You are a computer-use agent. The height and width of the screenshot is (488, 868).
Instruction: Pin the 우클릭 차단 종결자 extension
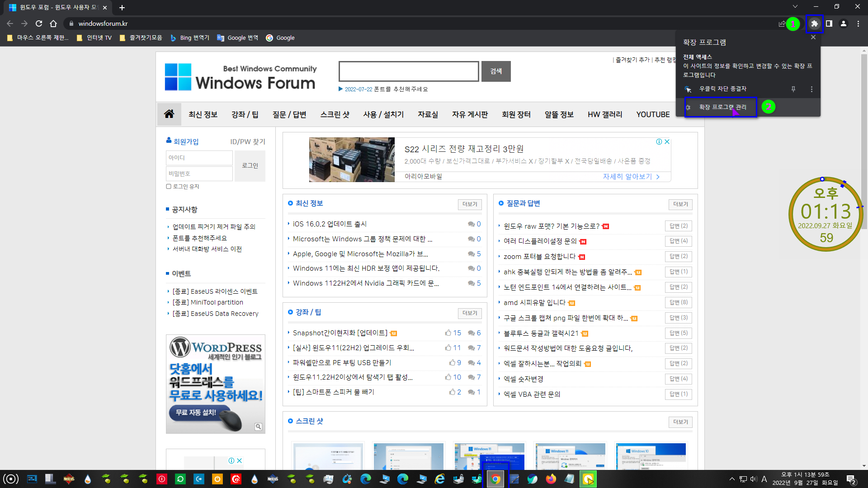tap(793, 89)
